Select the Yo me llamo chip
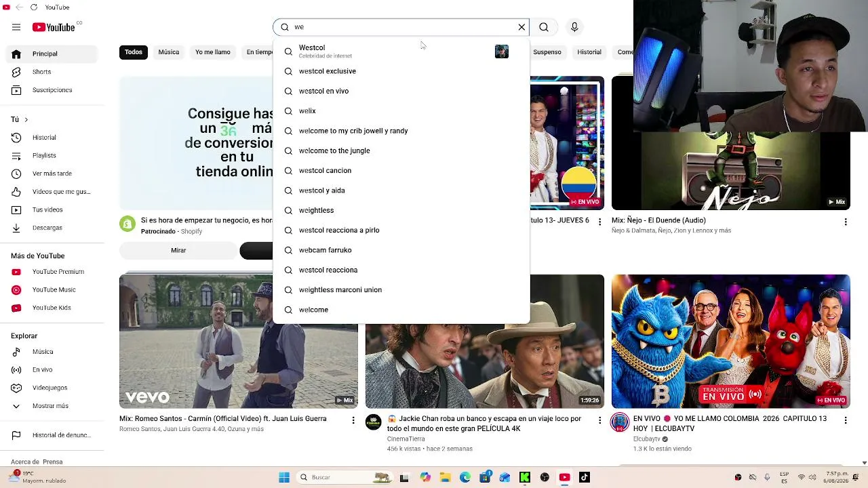The width and height of the screenshot is (868, 488). (x=213, y=52)
